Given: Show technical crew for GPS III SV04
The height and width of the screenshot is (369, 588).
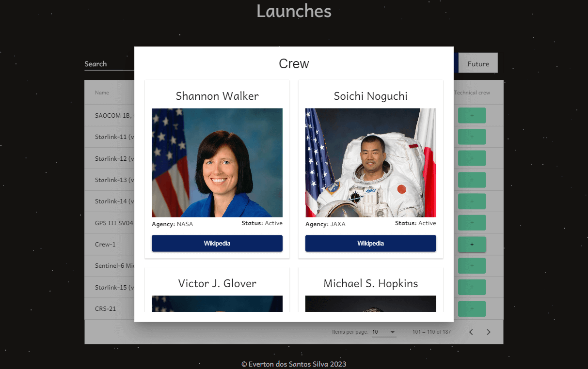Looking at the screenshot, I should pos(472,223).
